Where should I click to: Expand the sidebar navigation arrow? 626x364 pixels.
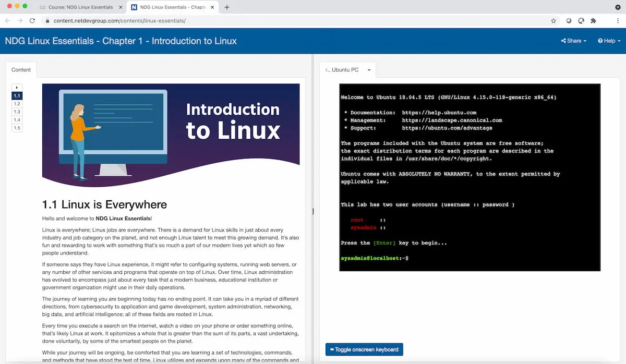16,87
